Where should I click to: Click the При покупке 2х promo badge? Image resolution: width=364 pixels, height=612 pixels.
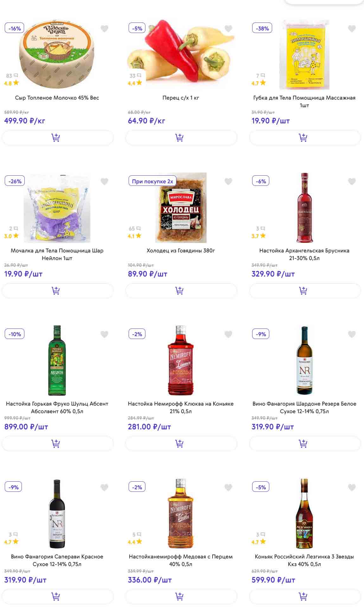point(152,181)
